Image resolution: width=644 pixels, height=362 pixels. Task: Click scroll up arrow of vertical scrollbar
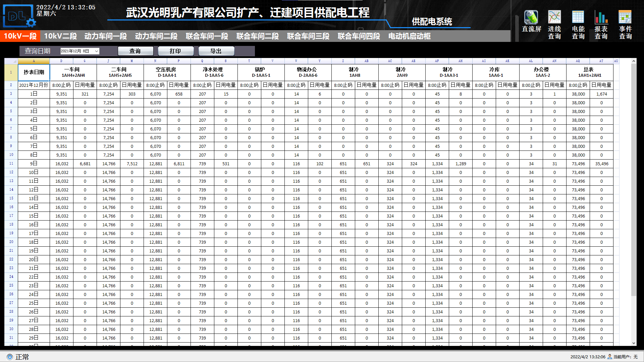coord(634,61)
